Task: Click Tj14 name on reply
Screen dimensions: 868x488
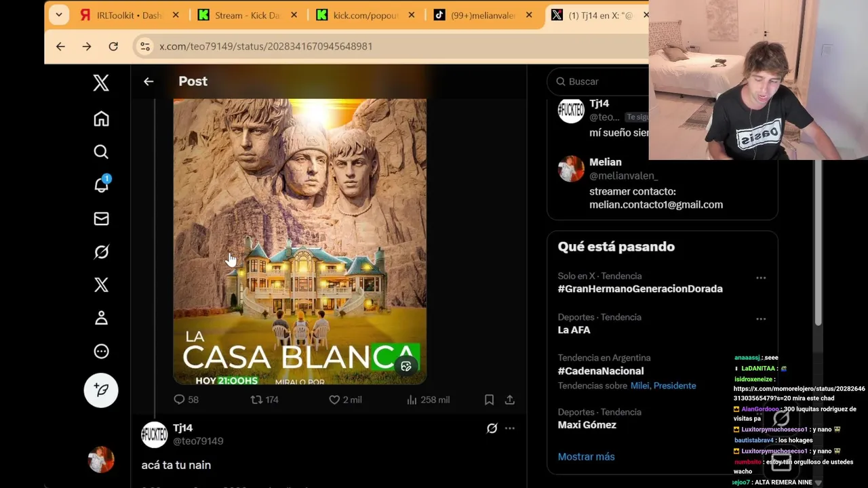Action: pyautogui.click(x=182, y=428)
